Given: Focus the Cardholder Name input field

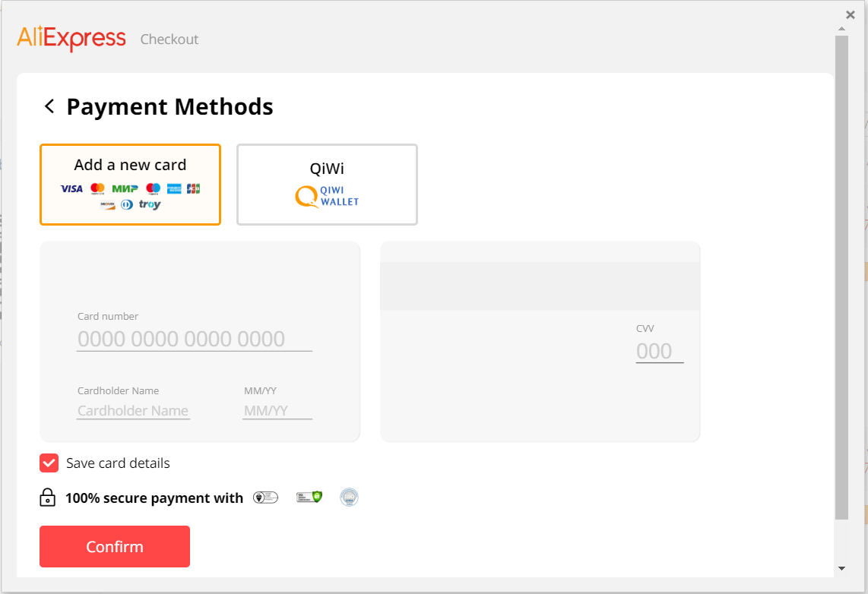Looking at the screenshot, I should click(x=134, y=410).
